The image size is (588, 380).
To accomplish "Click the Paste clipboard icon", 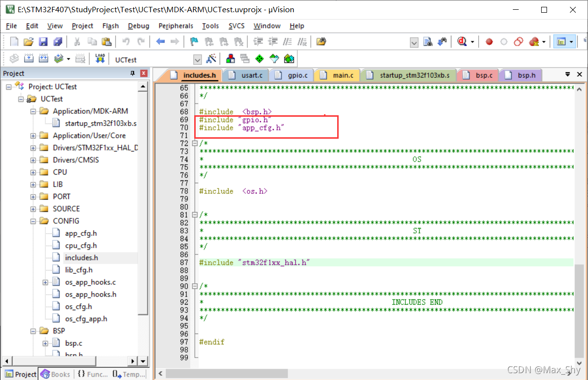I will [106, 42].
